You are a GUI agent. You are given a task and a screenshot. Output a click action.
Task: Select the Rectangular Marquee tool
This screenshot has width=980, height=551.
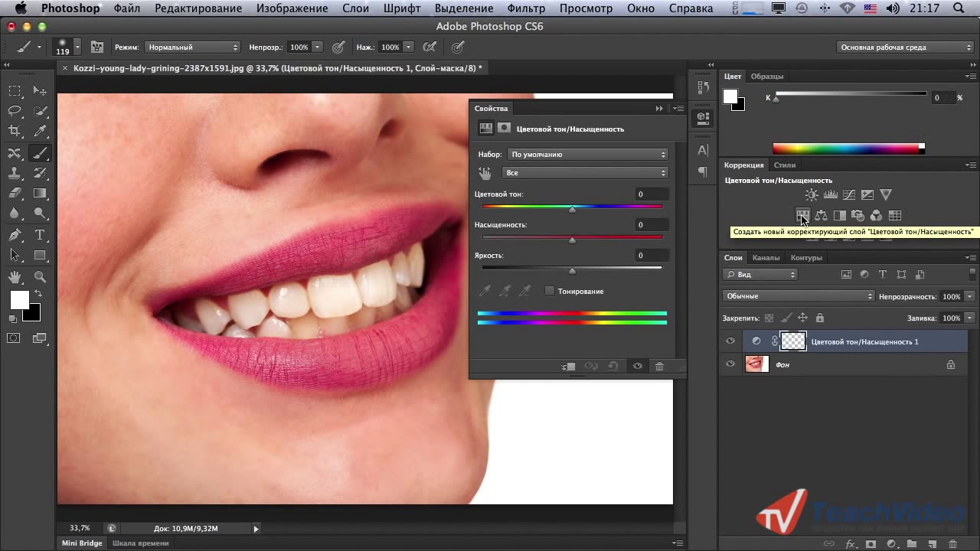pos(15,91)
